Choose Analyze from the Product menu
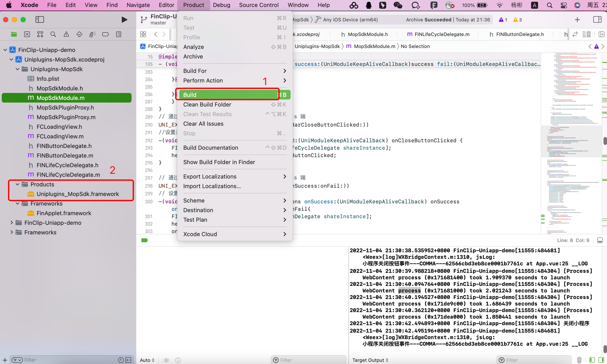 point(235,47)
